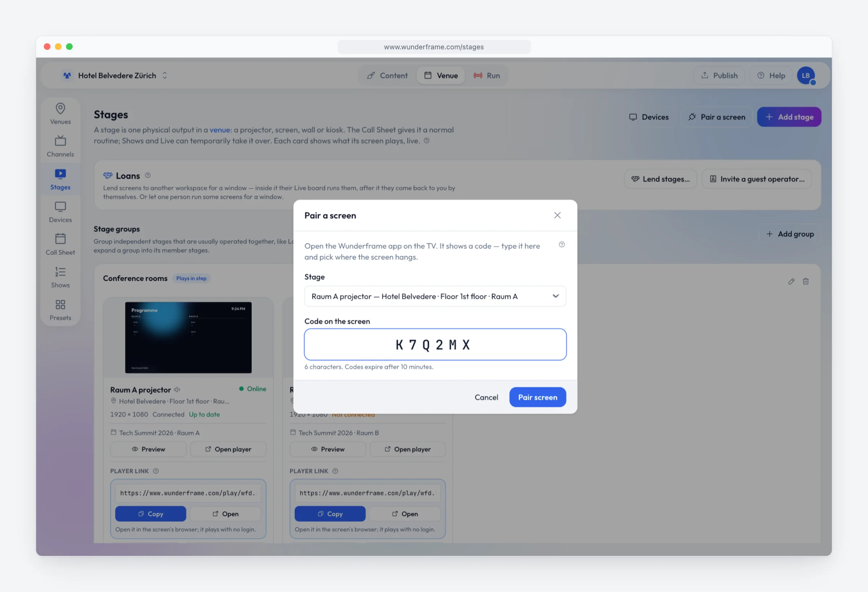This screenshot has width=868, height=592.
Task: Click the workspace logo icon
Action: (67, 76)
